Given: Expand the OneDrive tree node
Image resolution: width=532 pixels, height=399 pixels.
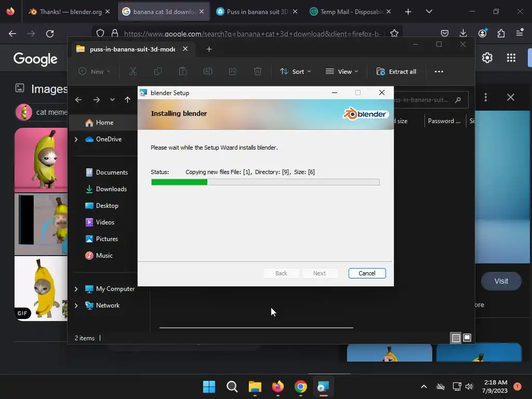Looking at the screenshot, I should click(x=76, y=139).
